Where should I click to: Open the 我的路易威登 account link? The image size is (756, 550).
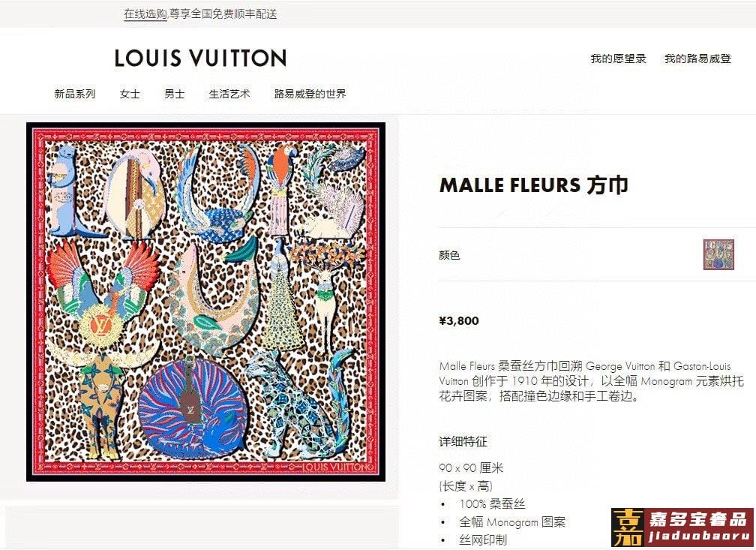coord(697,59)
